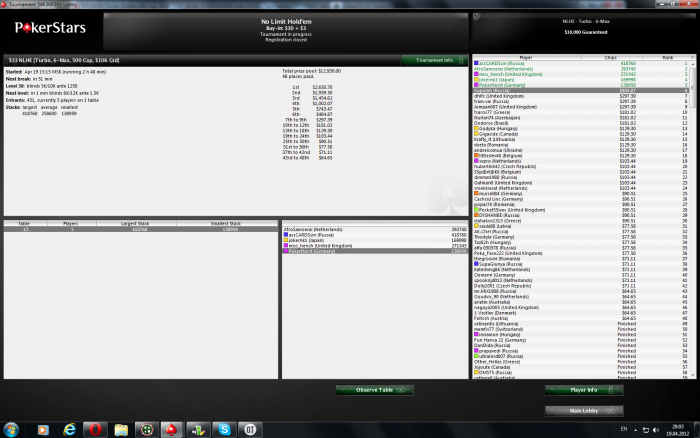Image resolution: width=700 pixels, height=438 pixels.
Task: Select Fun Hansa 22 (Germany) finished row
Action: tap(582, 340)
